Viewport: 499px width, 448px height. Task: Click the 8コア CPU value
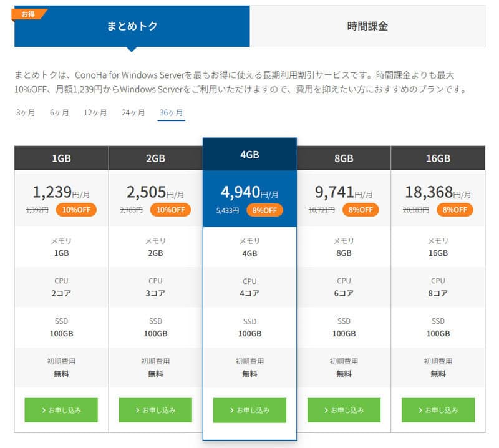(438, 293)
